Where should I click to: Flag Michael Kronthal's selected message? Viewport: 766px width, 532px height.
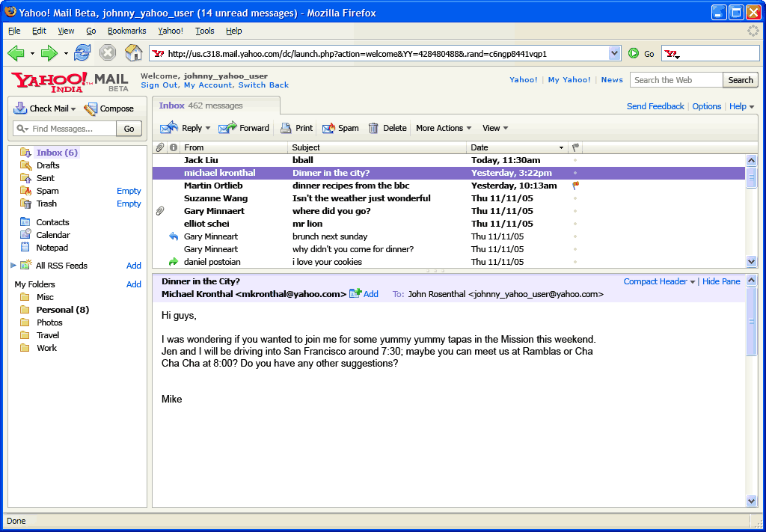tap(574, 173)
